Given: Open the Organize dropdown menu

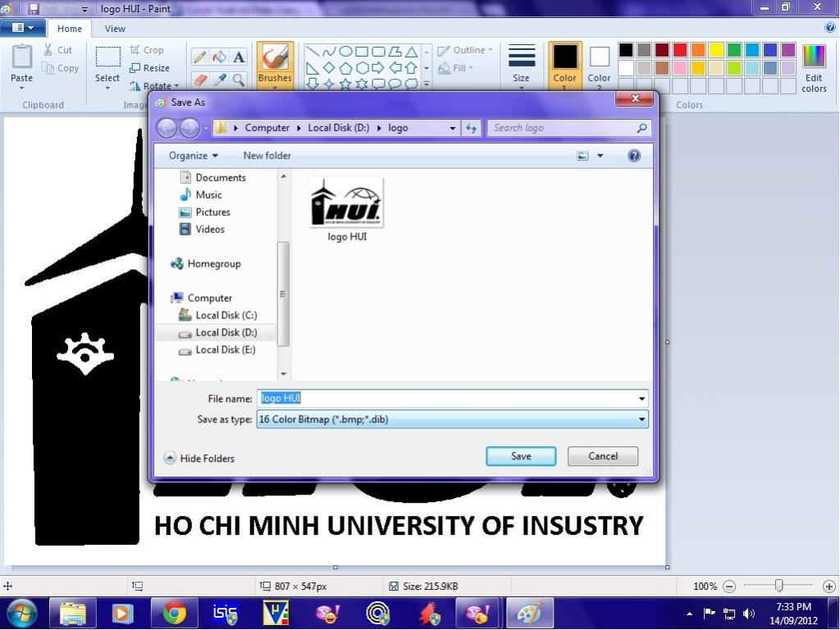Looking at the screenshot, I should click(x=194, y=156).
